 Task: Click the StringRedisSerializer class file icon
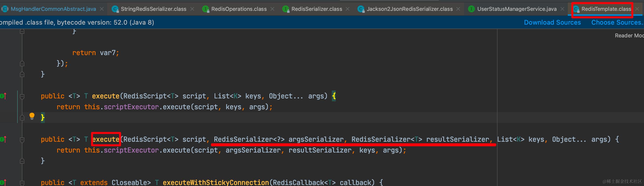click(115, 9)
